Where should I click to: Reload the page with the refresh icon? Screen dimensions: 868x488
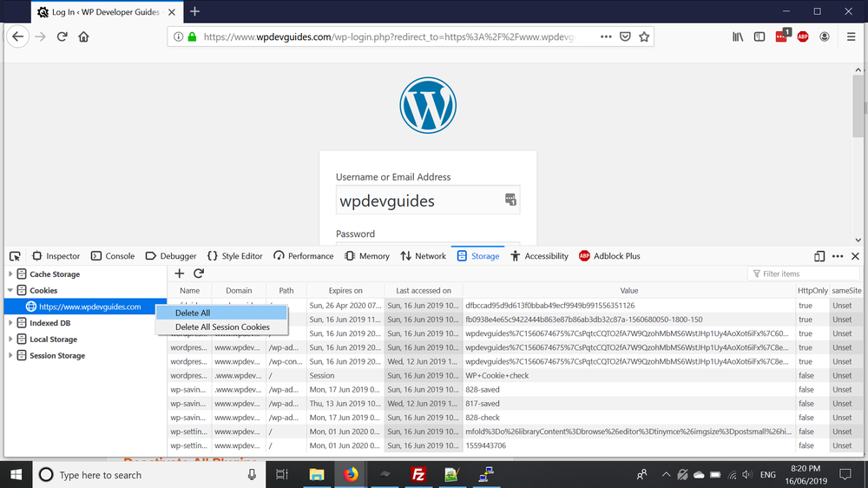click(62, 36)
